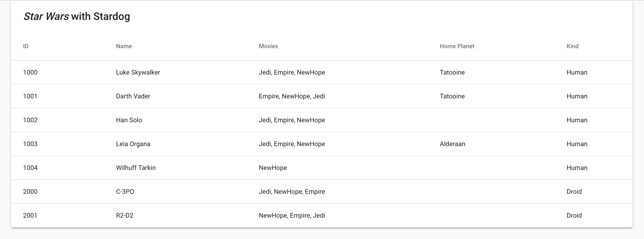Click on Han Solo in the table

point(129,120)
